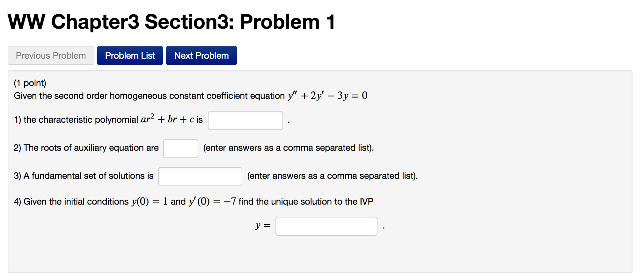644x276 pixels.
Task: Click the fundamental set of solutions answer box
Action: coord(200,176)
